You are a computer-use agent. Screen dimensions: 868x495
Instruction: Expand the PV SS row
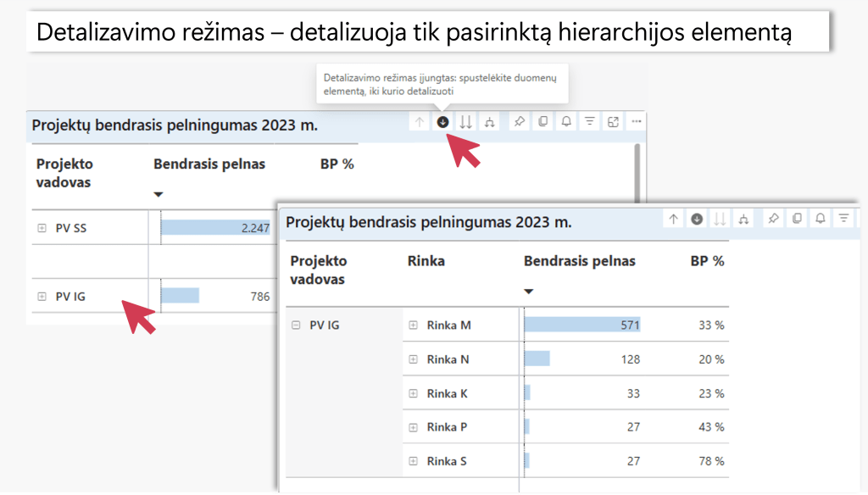tap(42, 228)
